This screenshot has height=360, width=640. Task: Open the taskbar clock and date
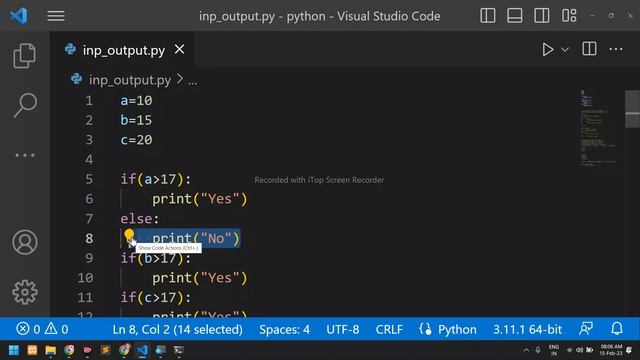click(611, 350)
